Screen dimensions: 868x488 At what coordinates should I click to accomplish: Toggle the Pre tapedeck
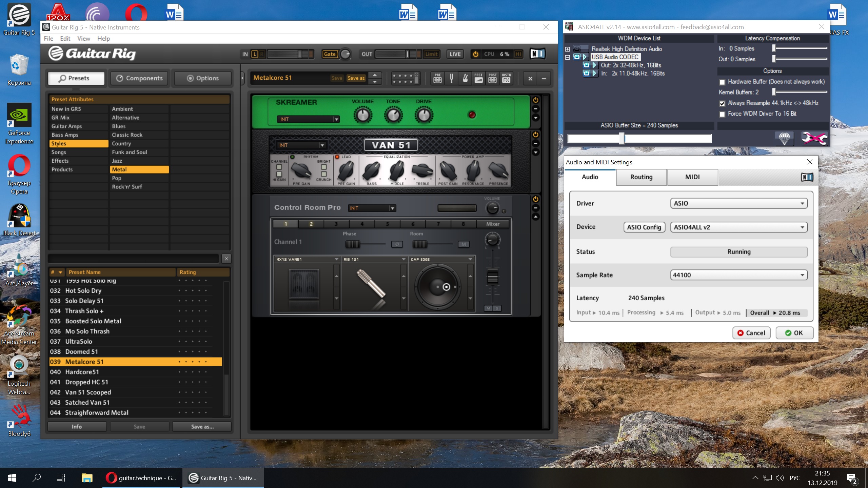(437, 78)
